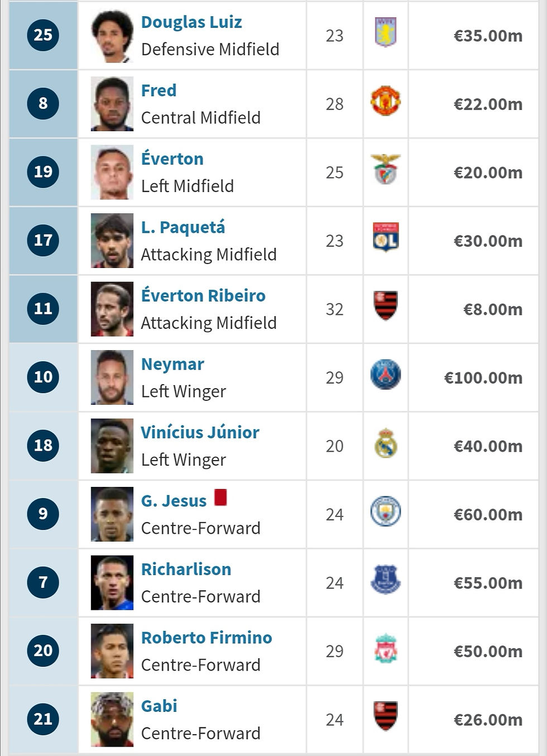Open the Benfica club crest
Screen dimensions: 547x756
386,169
